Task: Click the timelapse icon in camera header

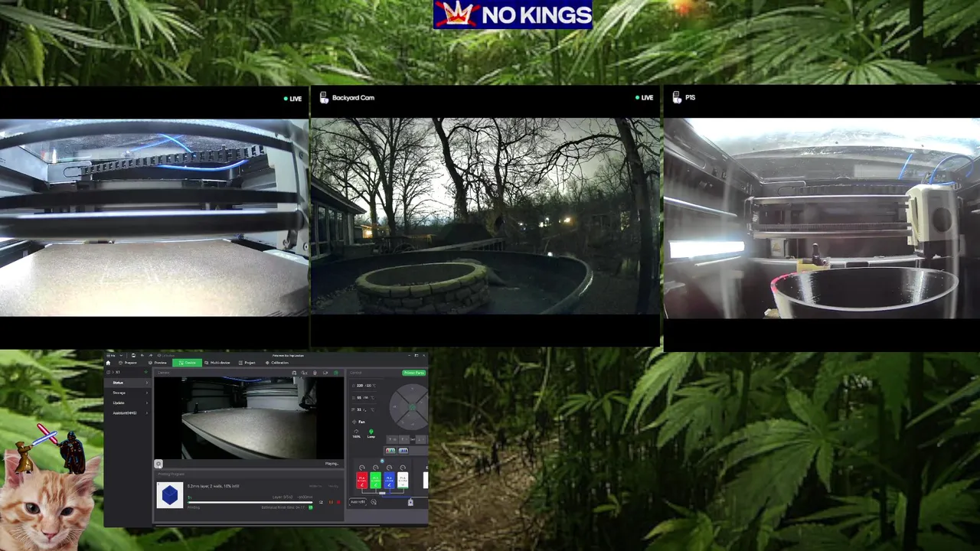Action: point(304,373)
